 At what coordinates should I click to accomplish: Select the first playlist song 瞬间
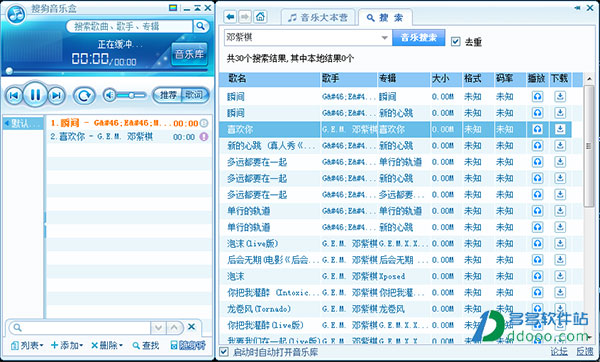pos(129,123)
